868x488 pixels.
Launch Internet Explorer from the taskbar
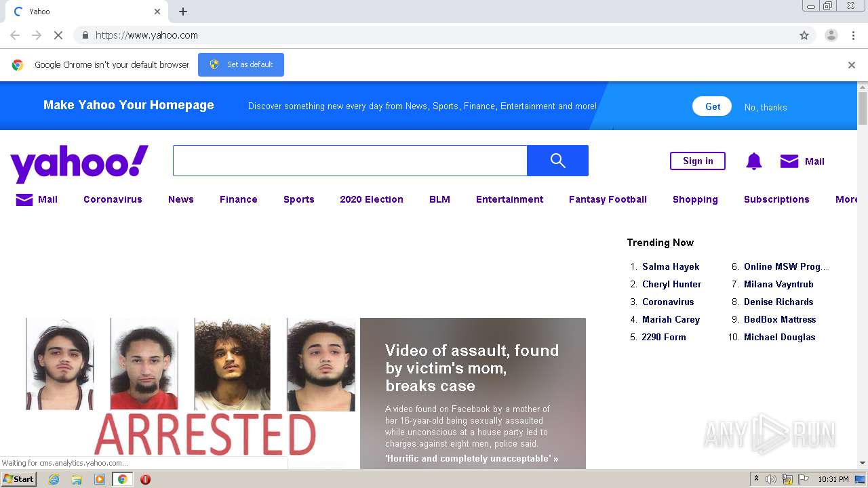[54, 479]
